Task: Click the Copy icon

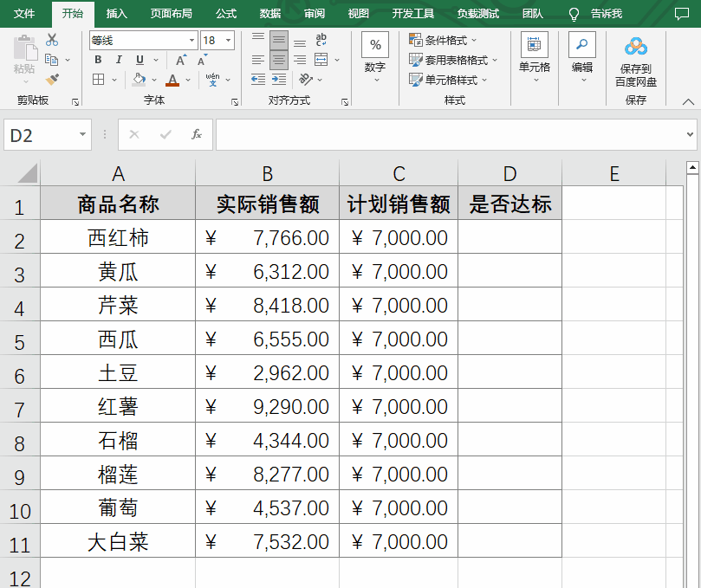Action: pyautogui.click(x=52, y=60)
